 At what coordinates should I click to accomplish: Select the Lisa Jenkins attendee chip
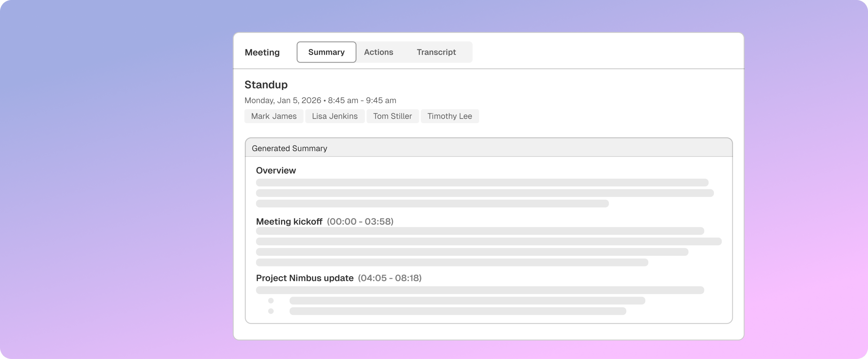click(x=335, y=116)
